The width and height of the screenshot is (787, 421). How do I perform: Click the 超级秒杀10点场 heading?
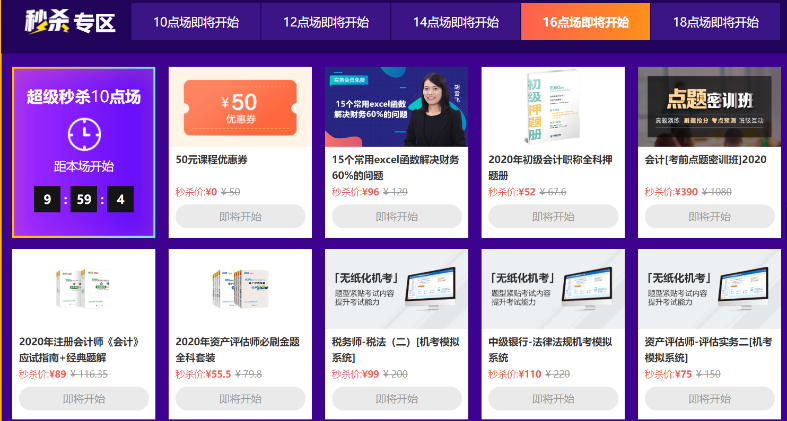coord(84,97)
